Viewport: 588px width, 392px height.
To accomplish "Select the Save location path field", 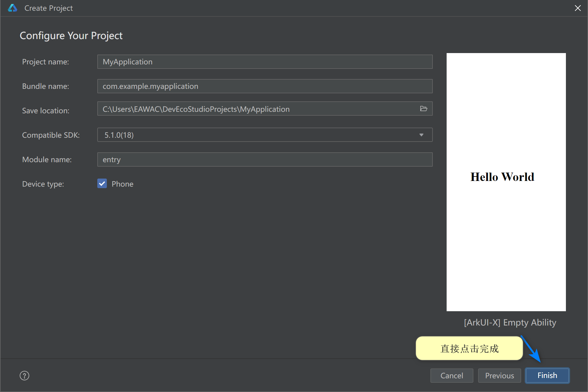I will tap(257, 109).
